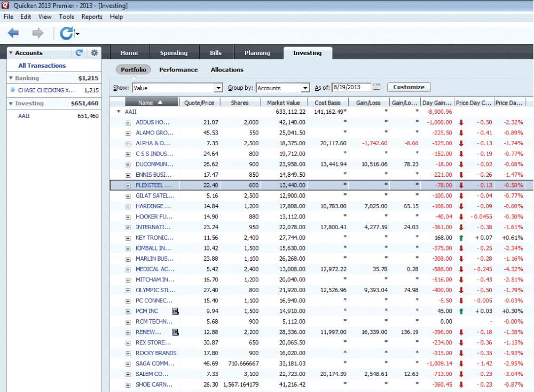Image resolution: width=534 pixels, height=392 pixels.
Task: Sort by Quote/Price column header
Action: 199,103
